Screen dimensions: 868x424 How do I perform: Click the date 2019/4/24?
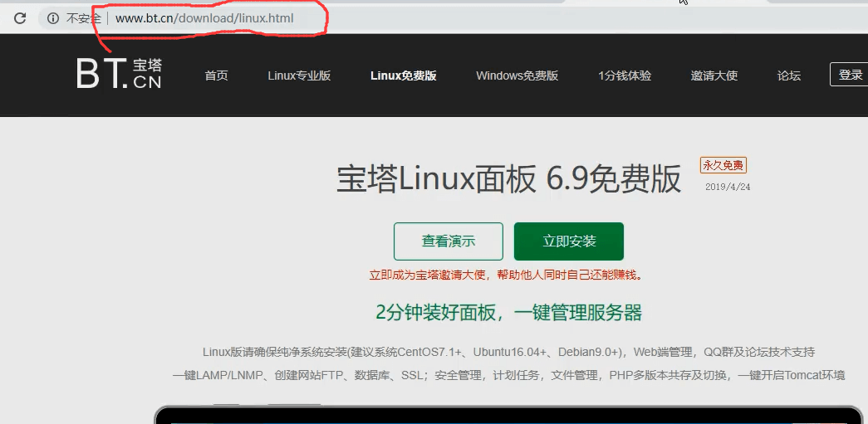[728, 187]
